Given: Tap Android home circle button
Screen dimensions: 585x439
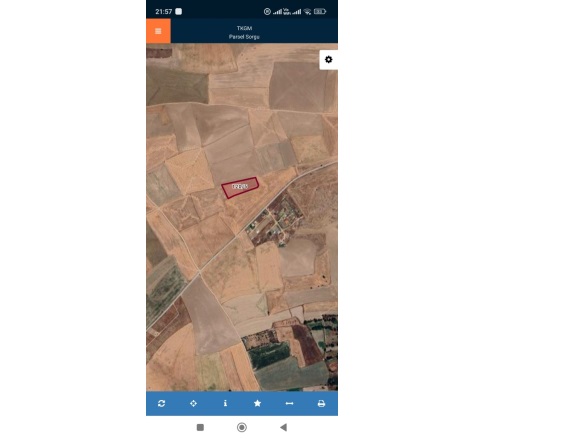Looking at the screenshot, I should [242, 427].
